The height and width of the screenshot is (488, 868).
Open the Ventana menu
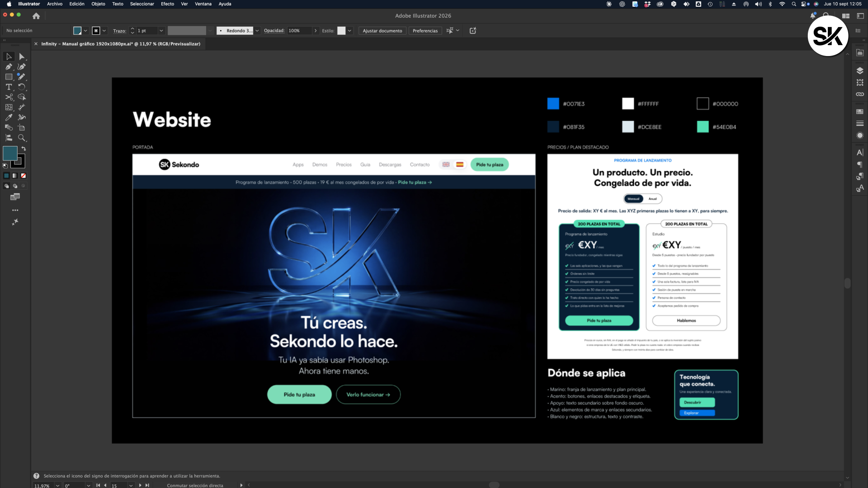tap(203, 4)
